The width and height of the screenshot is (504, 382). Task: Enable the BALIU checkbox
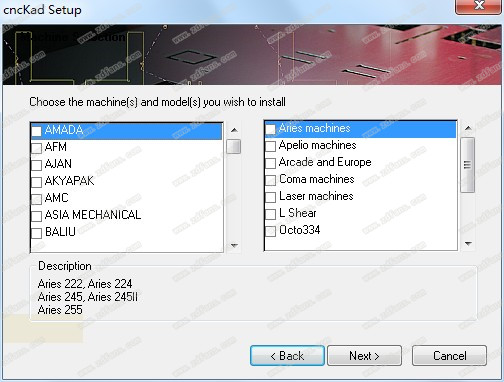37,233
